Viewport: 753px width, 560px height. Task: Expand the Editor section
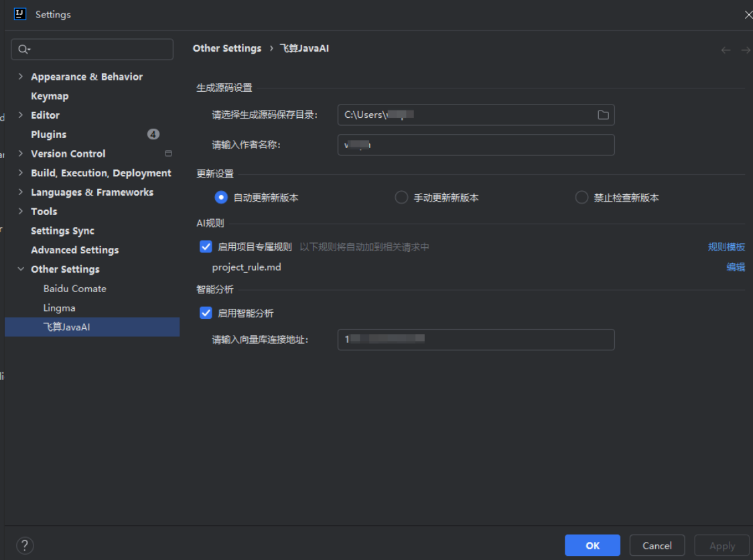click(x=21, y=115)
